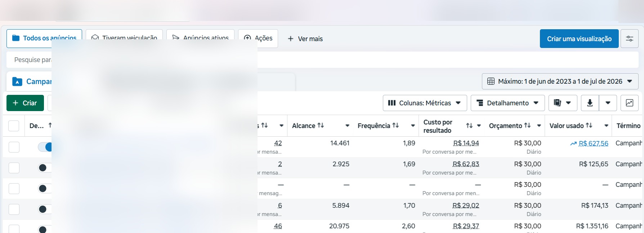Open the charts view icon

pyautogui.click(x=629, y=103)
